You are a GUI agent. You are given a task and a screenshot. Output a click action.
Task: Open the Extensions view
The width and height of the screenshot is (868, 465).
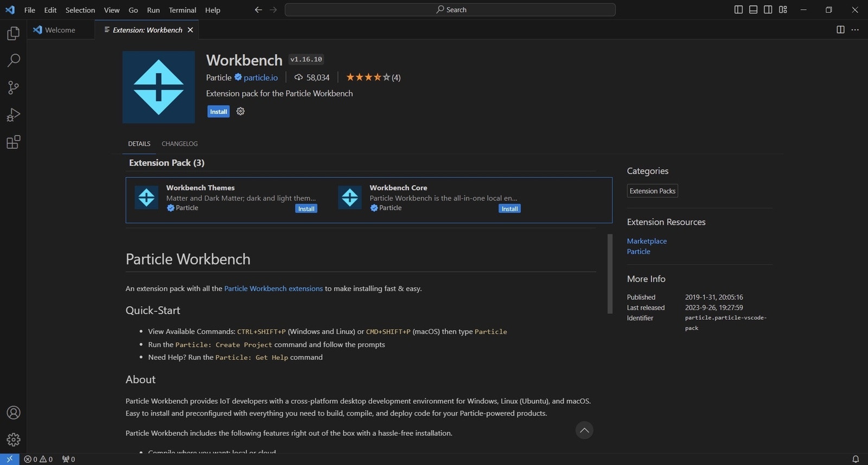click(x=13, y=142)
